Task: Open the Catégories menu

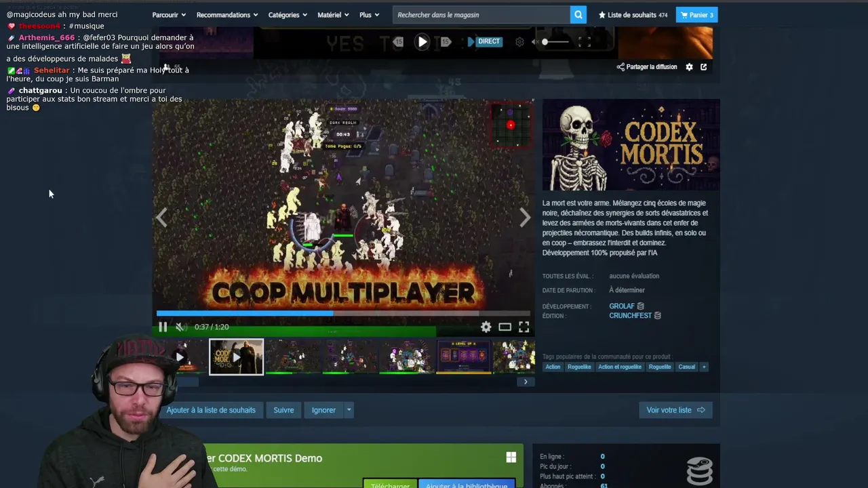Action: (x=288, y=15)
